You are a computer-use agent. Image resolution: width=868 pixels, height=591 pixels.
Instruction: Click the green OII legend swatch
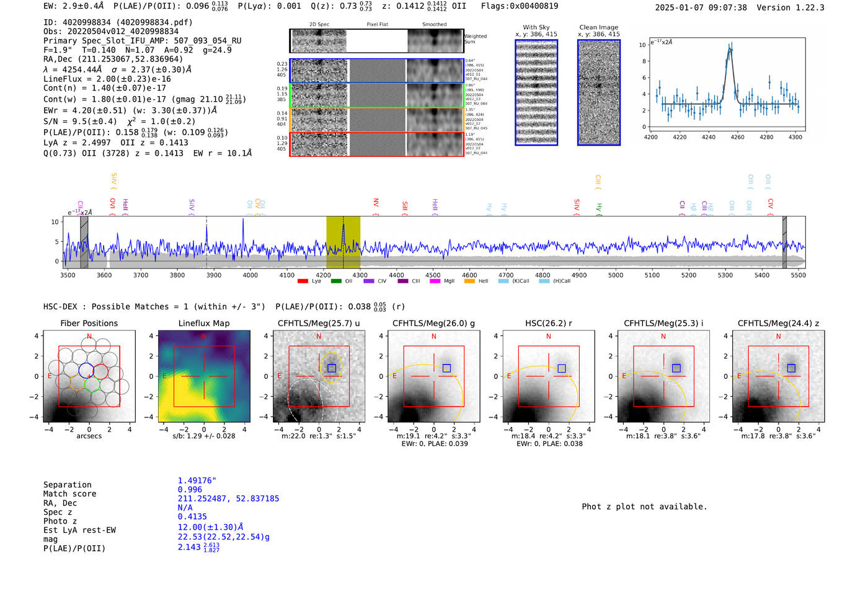[336, 281]
